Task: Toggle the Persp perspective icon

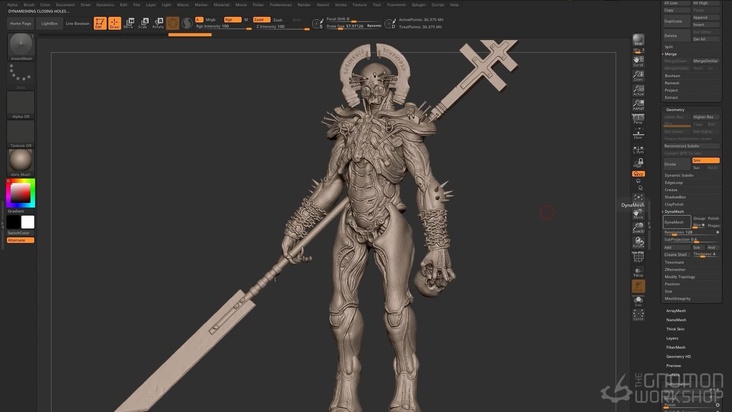Action: [638, 119]
